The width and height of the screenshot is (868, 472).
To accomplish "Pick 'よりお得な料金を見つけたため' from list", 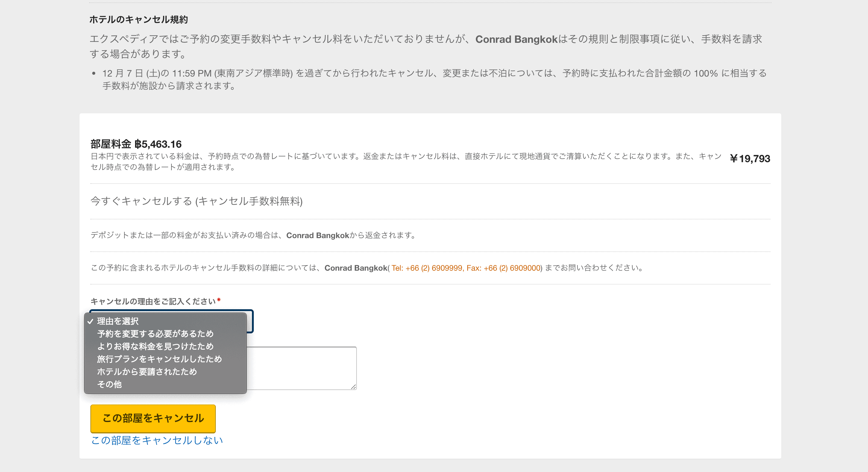I will coord(155,346).
